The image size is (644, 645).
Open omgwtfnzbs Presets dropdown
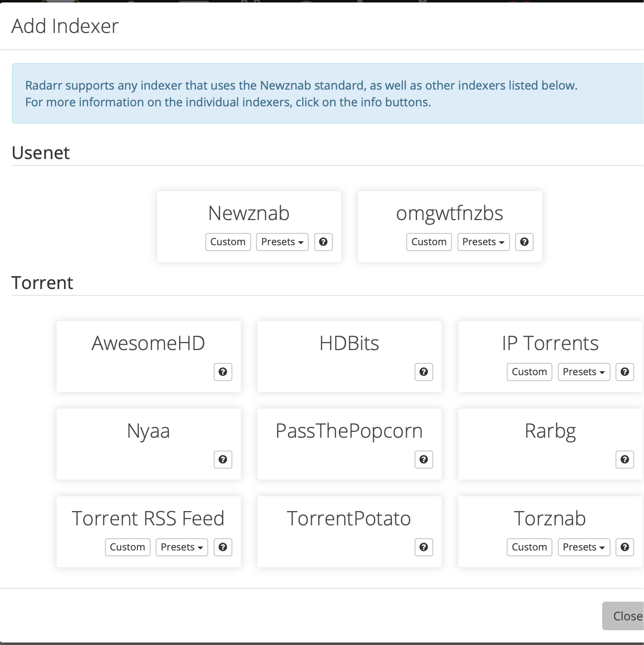(483, 242)
